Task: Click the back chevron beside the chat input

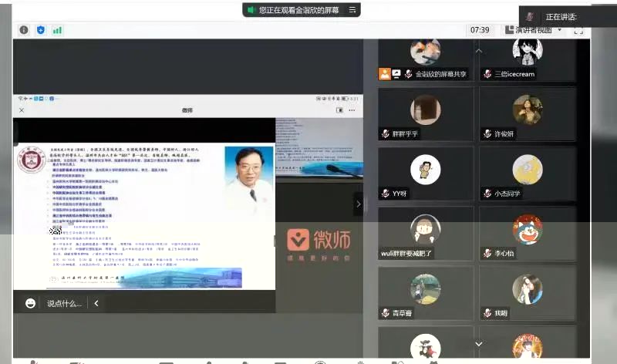Action: [x=96, y=303]
